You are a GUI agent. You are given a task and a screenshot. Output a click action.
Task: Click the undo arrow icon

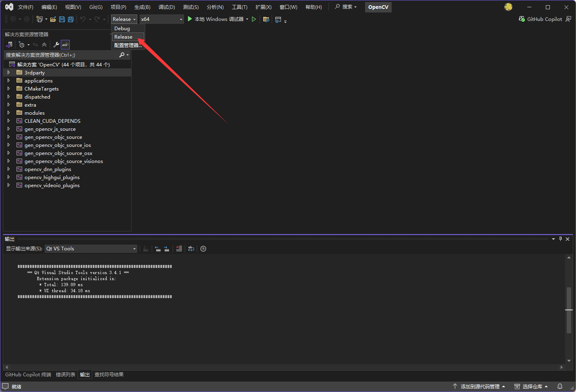point(83,19)
